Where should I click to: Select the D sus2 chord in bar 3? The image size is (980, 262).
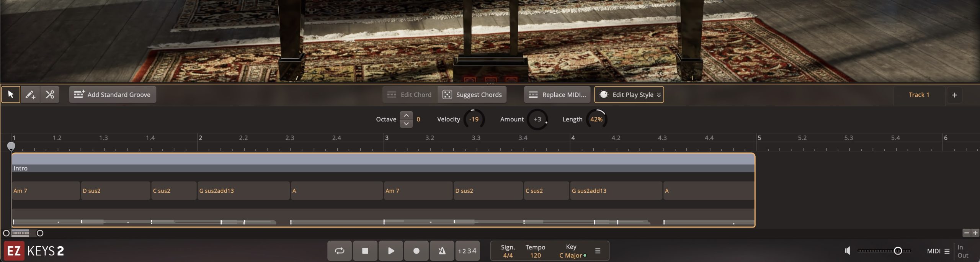488,191
